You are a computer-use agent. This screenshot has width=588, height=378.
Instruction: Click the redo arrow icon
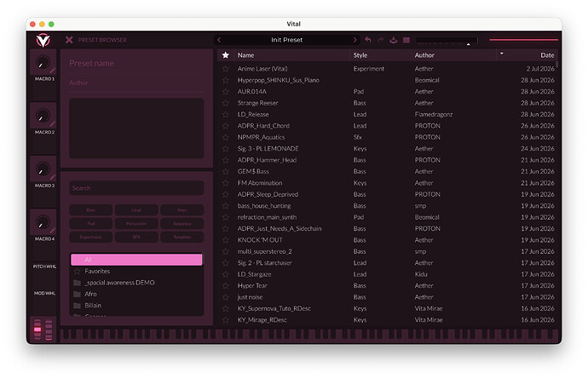tap(381, 40)
